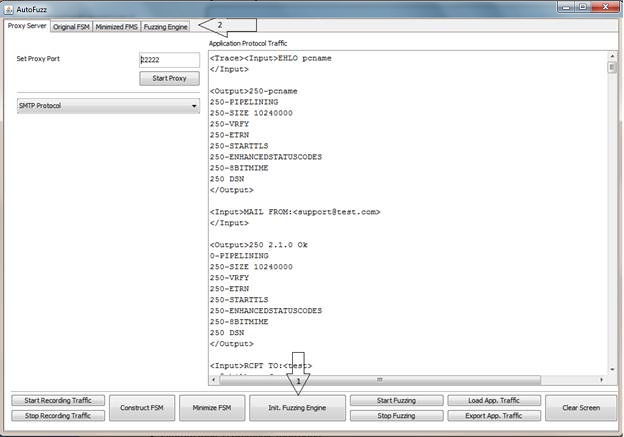The height and width of the screenshot is (437, 624).
Task: Click the vertical scrollbar down arrow
Action: tap(612, 370)
